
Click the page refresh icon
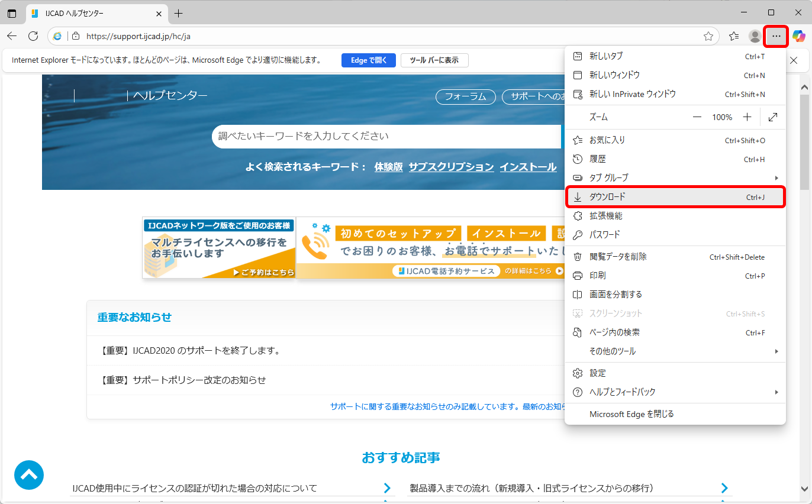click(33, 36)
